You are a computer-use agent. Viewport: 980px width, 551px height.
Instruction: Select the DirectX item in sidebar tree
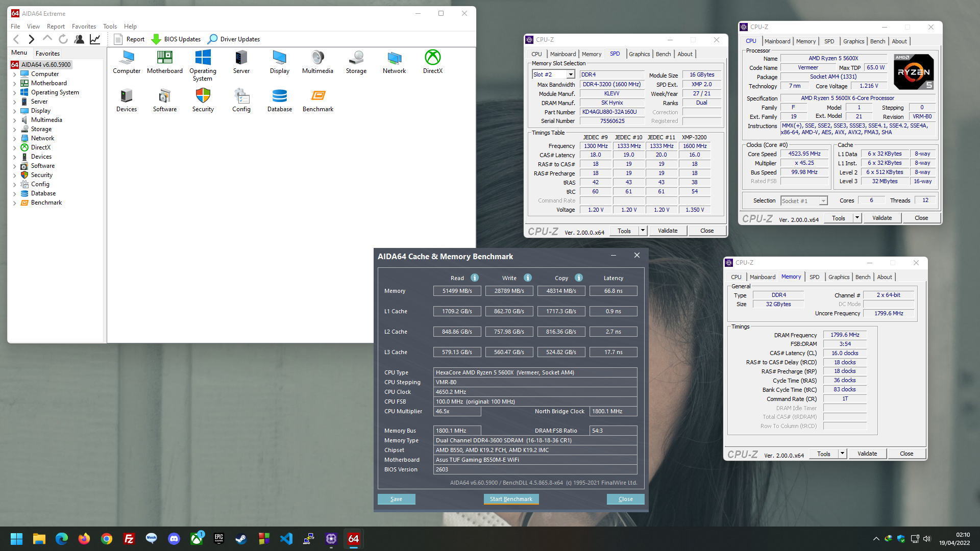pyautogui.click(x=40, y=148)
